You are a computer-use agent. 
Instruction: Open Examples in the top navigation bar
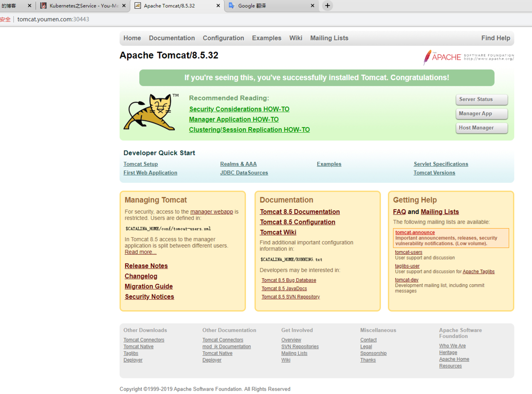266,38
